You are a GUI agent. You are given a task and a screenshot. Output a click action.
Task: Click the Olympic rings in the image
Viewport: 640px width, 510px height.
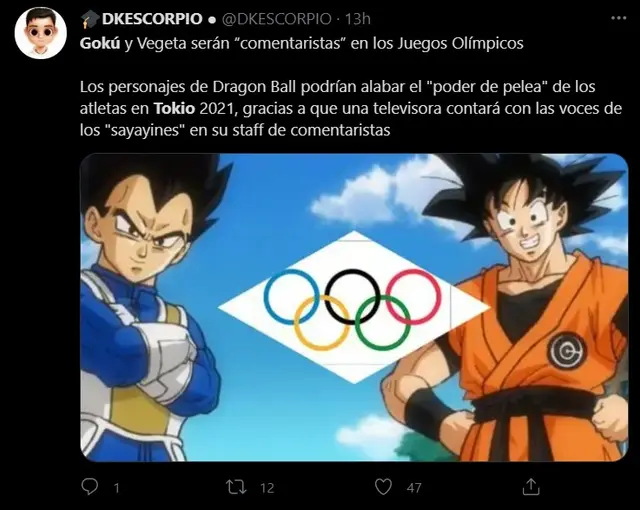[353, 309]
